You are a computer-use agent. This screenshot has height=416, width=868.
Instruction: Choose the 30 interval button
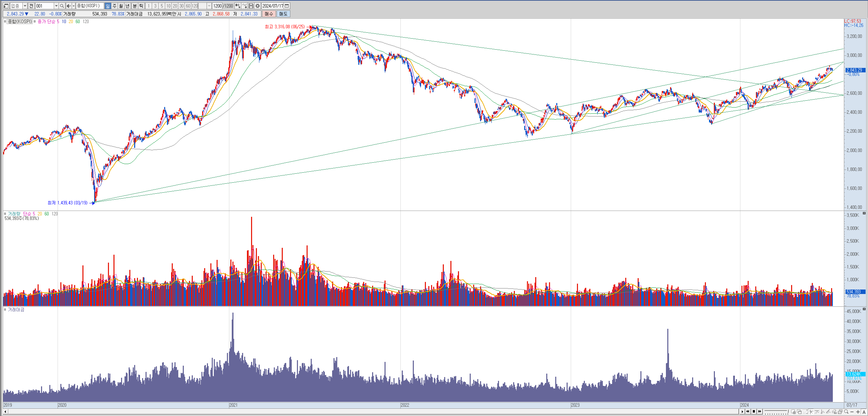click(181, 6)
